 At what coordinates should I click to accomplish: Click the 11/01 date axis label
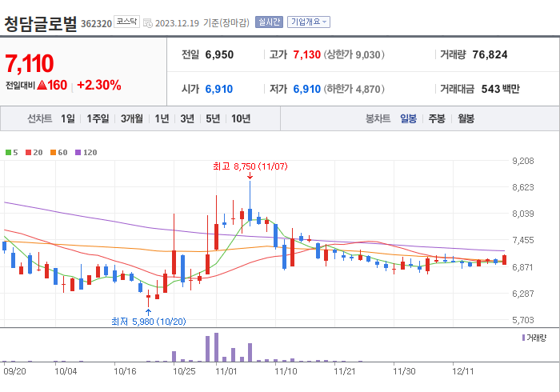(226, 371)
